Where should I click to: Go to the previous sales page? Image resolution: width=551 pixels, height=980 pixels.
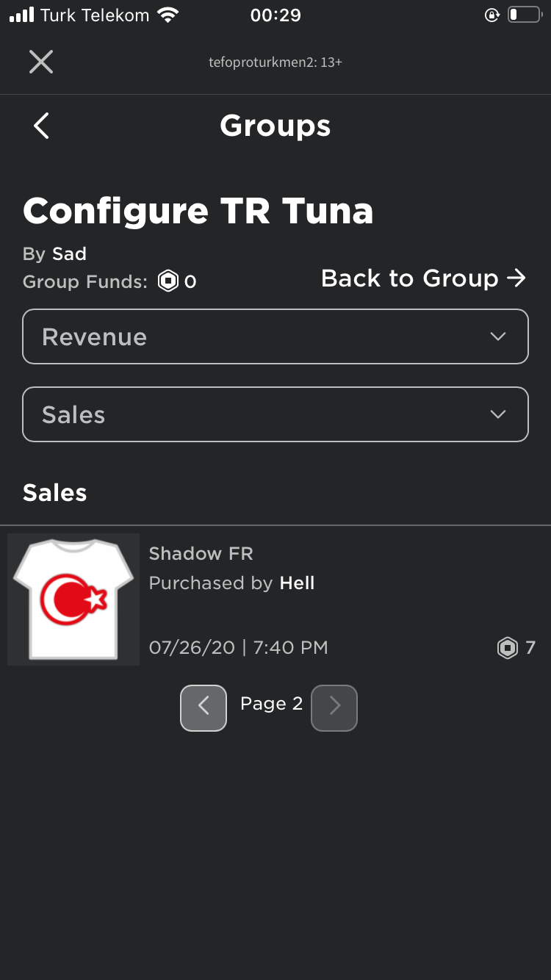pos(204,708)
